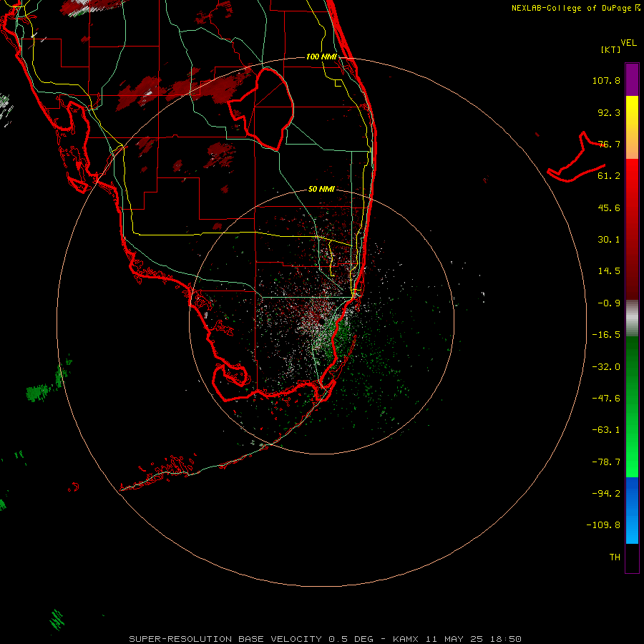The image size is (644, 644).
Task: Select the -32.0 velocity scale value
Action: pyautogui.click(x=606, y=367)
